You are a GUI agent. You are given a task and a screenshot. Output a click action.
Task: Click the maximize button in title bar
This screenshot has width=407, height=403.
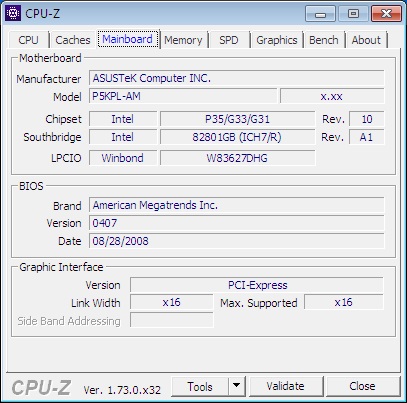click(353, 14)
